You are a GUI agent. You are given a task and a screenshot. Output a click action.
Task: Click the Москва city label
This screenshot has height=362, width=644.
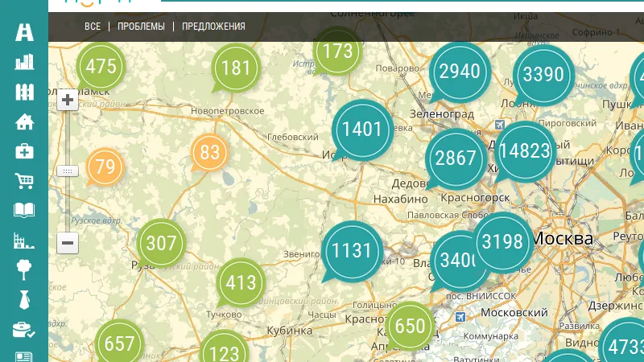[563, 238]
